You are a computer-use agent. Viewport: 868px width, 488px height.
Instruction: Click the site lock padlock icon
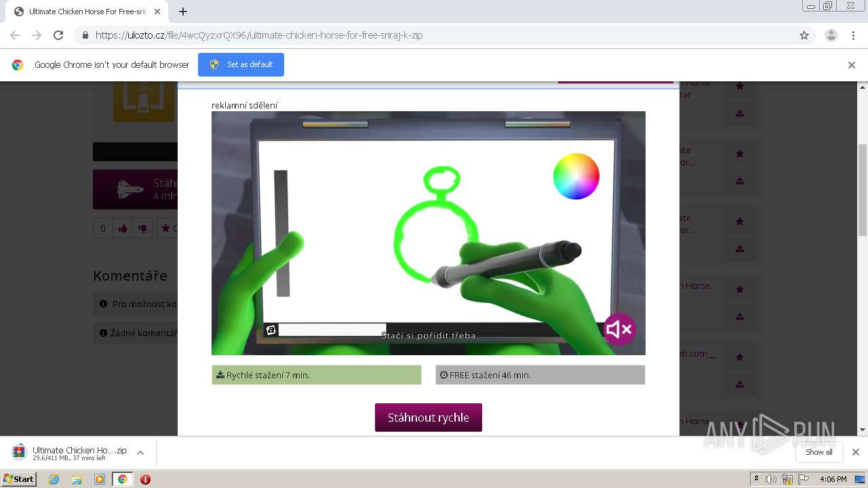pos(85,35)
